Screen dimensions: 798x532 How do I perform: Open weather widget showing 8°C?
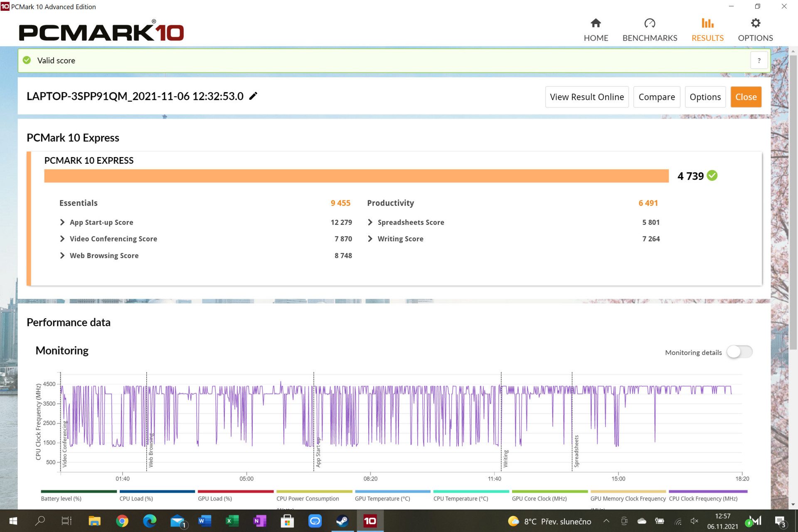[549, 521]
